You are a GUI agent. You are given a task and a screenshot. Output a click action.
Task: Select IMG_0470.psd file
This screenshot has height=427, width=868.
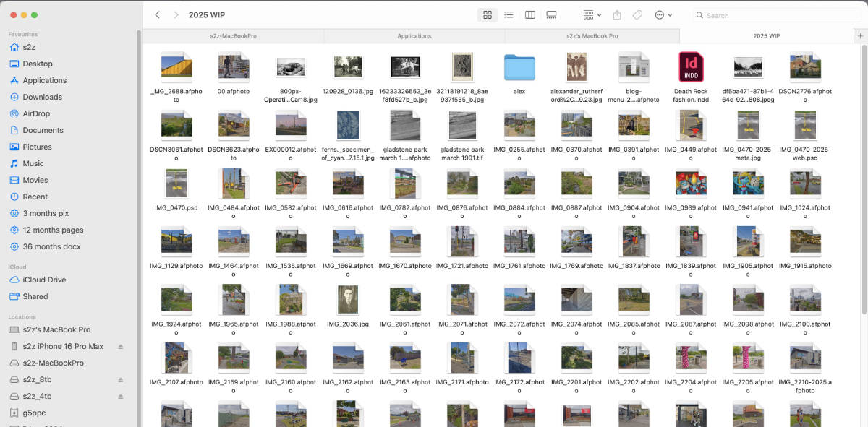(176, 184)
